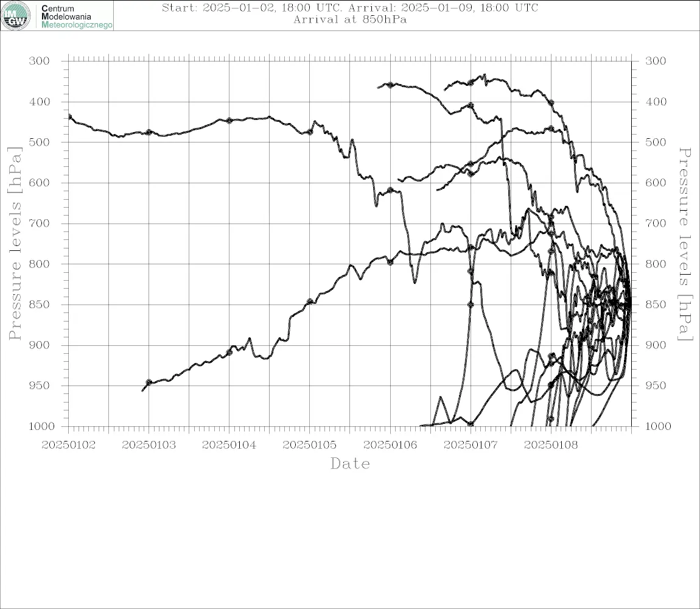Click trajectory marker at 20250108 near 400 hPa
The image size is (700, 609).
click(551, 103)
